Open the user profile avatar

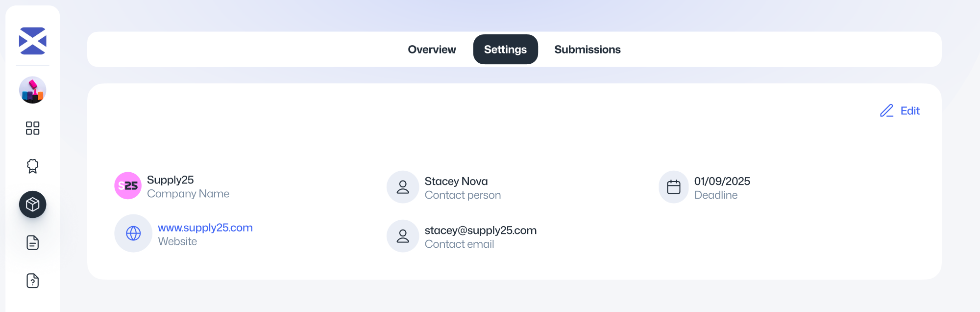pyautogui.click(x=32, y=90)
